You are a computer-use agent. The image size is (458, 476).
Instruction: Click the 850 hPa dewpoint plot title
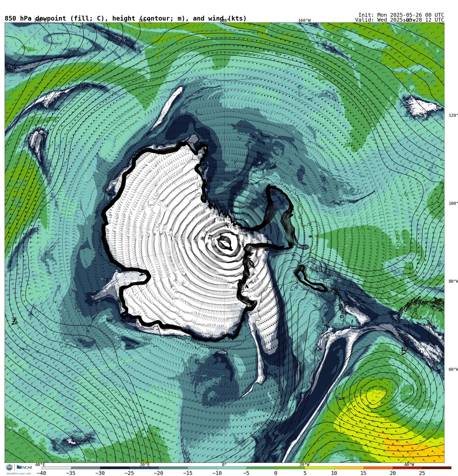point(126,18)
